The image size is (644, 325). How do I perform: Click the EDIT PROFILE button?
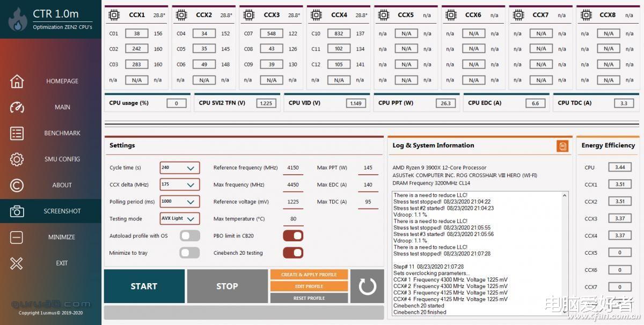(x=309, y=286)
